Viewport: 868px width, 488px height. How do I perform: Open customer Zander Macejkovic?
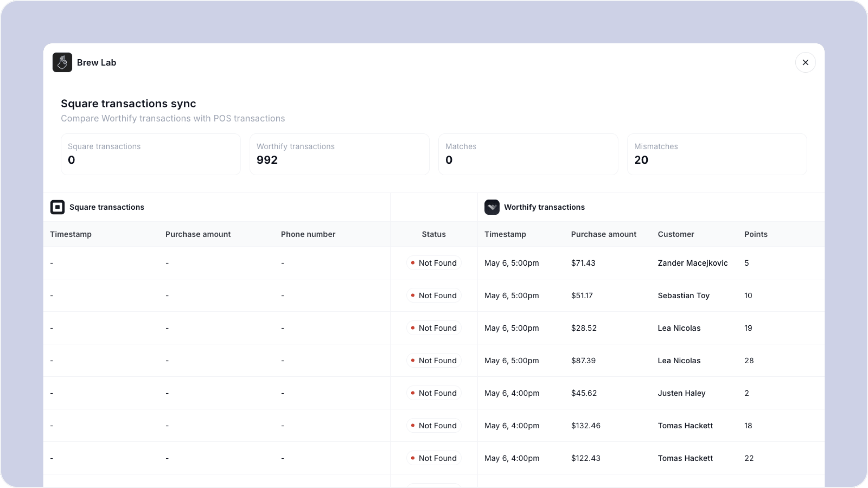coord(693,263)
